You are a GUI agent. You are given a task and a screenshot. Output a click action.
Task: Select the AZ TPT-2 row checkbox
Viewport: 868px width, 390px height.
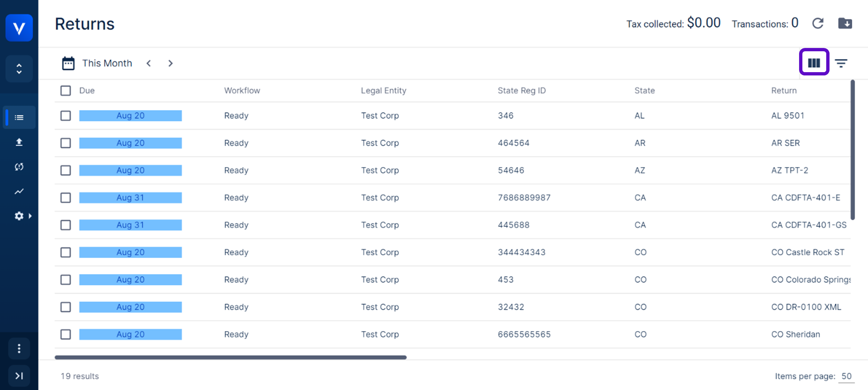[x=66, y=170]
